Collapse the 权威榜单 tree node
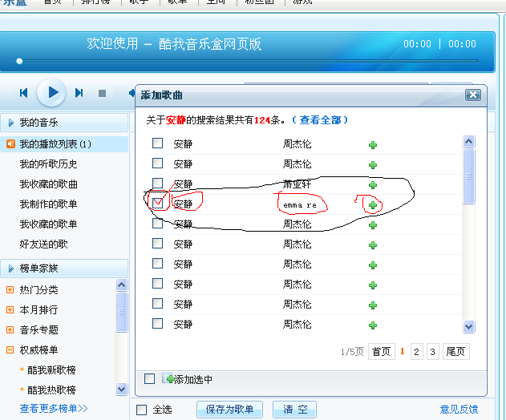The height and width of the screenshot is (420, 506). coord(10,349)
